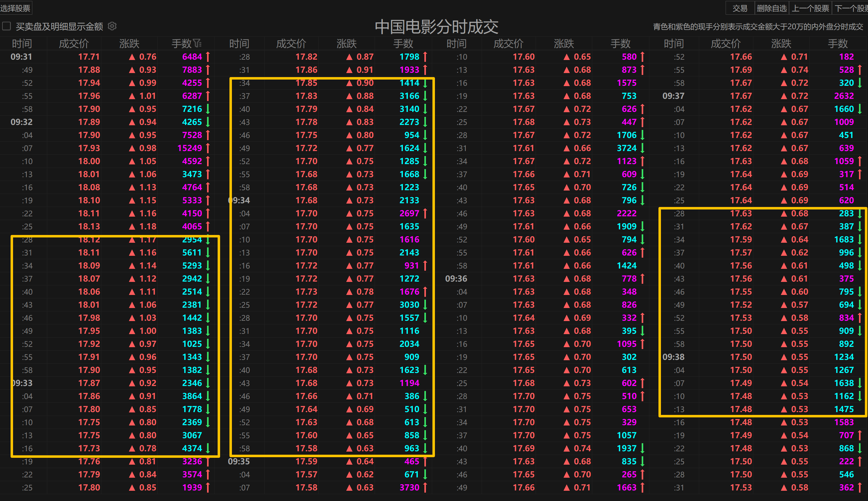868x501 pixels.
Task: Click the 交易 button
Action: (740, 8)
